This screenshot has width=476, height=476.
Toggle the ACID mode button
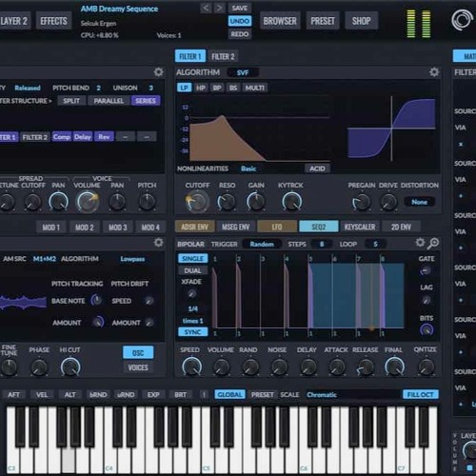point(317,169)
